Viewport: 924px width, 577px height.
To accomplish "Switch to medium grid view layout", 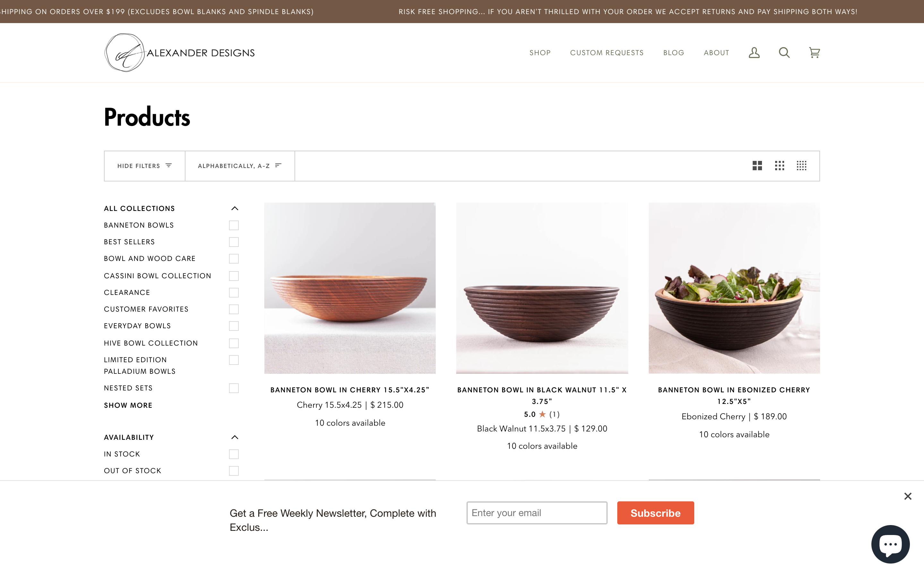I will tap(780, 165).
